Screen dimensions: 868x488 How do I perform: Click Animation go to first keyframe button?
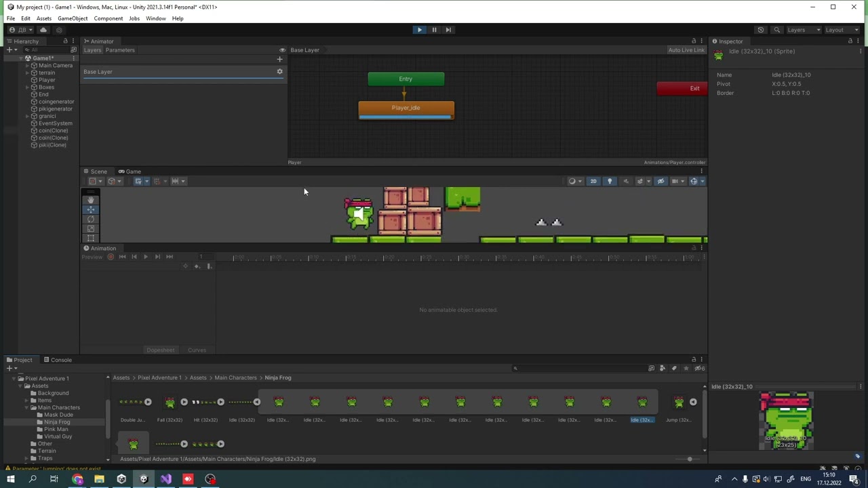(x=122, y=257)
